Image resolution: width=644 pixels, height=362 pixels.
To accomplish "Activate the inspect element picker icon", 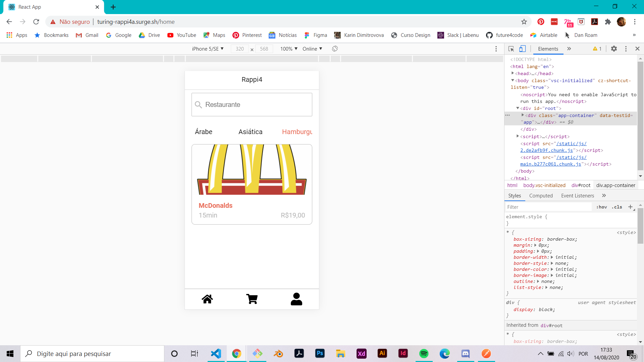I will pyautogui.click(x=511, y=49).
